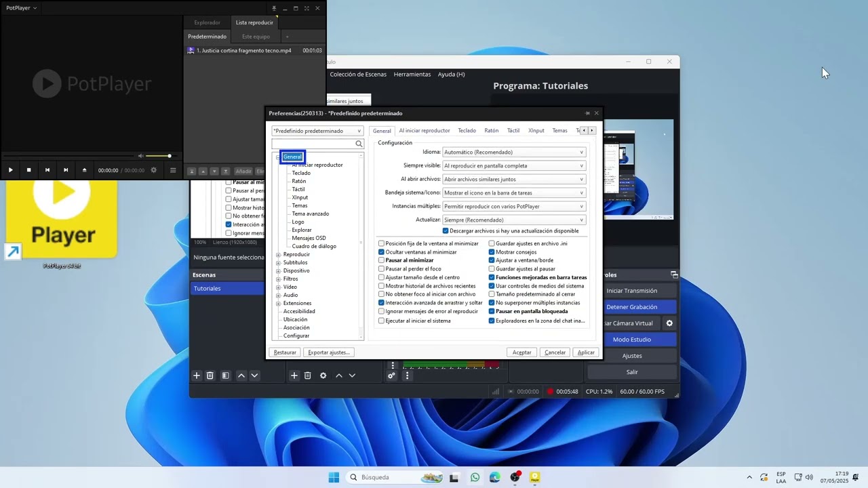The image size is (868, 488).
Task: Open scene filters icon in OBS Escenas
Action: [x=225, y=375]
